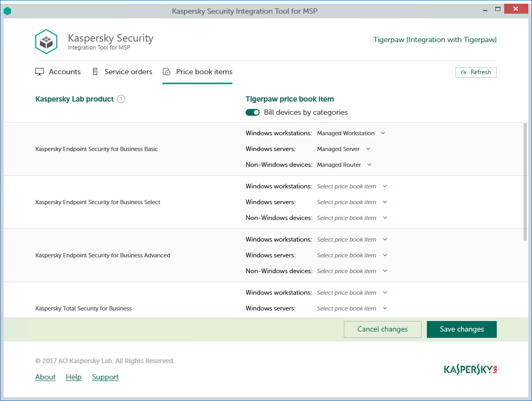Select price book item for Select workstations

click(x=351, y=186)
